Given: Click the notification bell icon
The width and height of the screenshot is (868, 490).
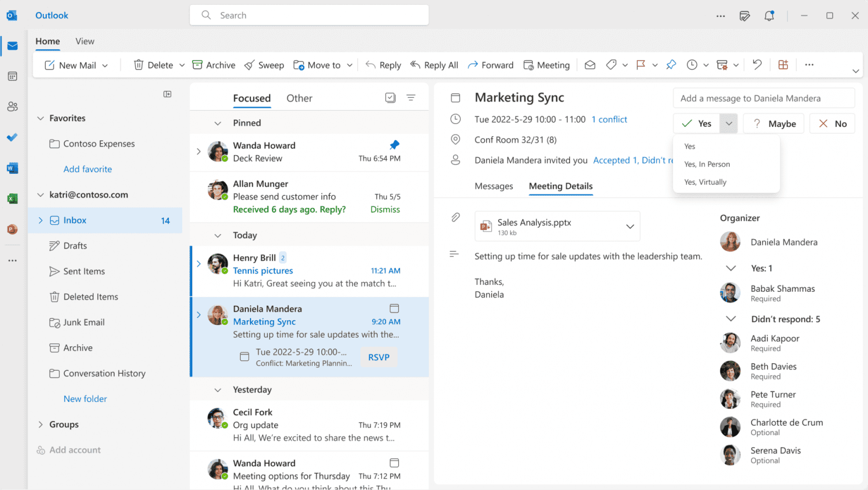Looking at the screenshot, I should click(769, 16).
